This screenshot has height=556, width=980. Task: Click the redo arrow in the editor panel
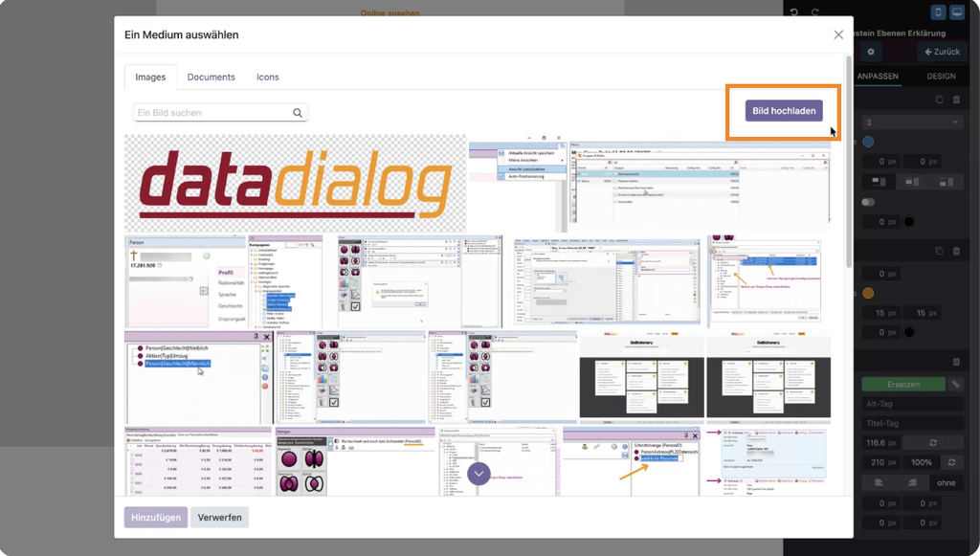[815, 11]
